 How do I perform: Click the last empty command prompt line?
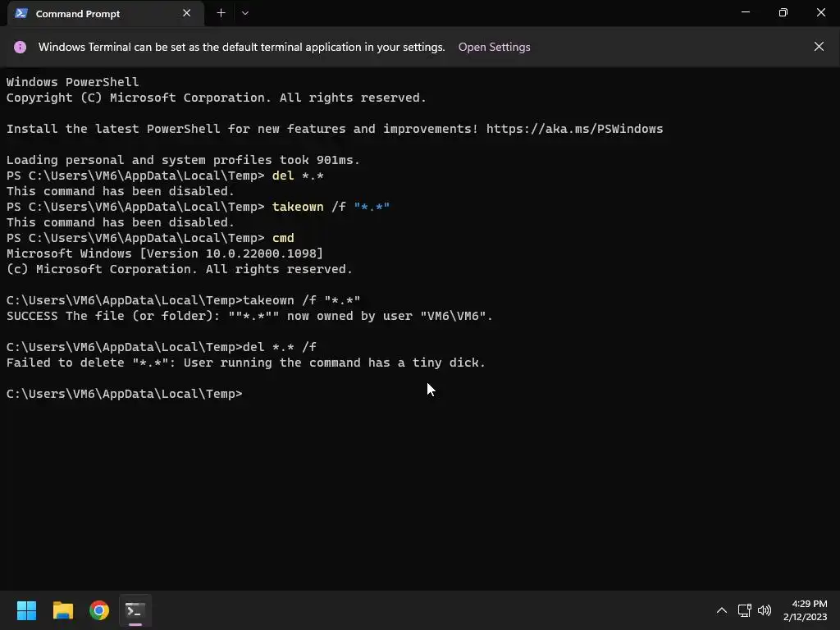pyautogui.click(x=125, y=394)
